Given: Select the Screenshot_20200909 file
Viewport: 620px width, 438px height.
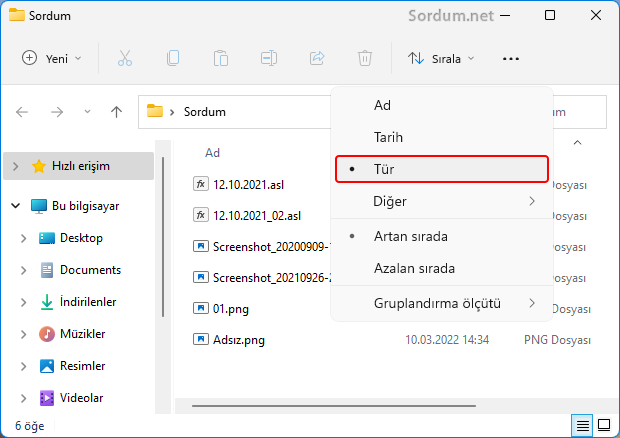Looking at the screenshot, I should 271,247.
